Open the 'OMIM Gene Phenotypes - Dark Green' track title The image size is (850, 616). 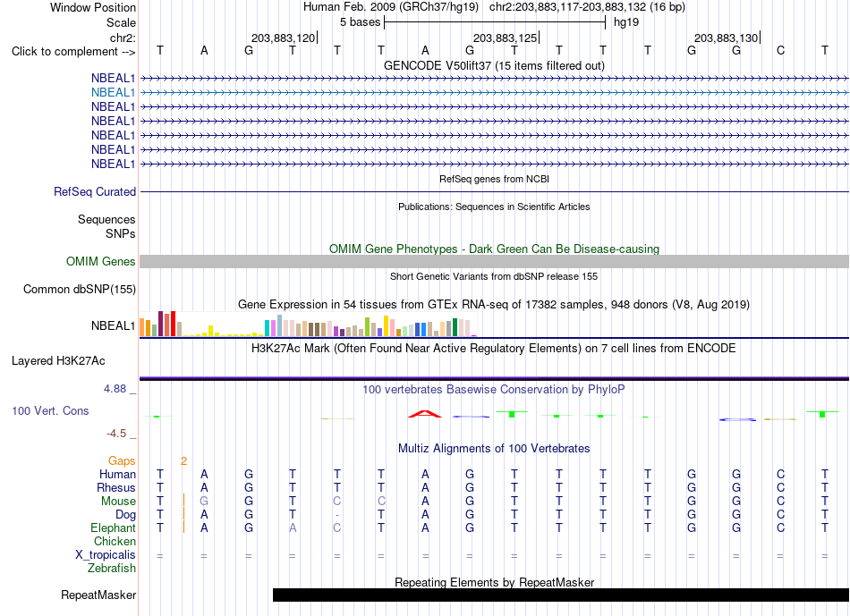point(494,249)
